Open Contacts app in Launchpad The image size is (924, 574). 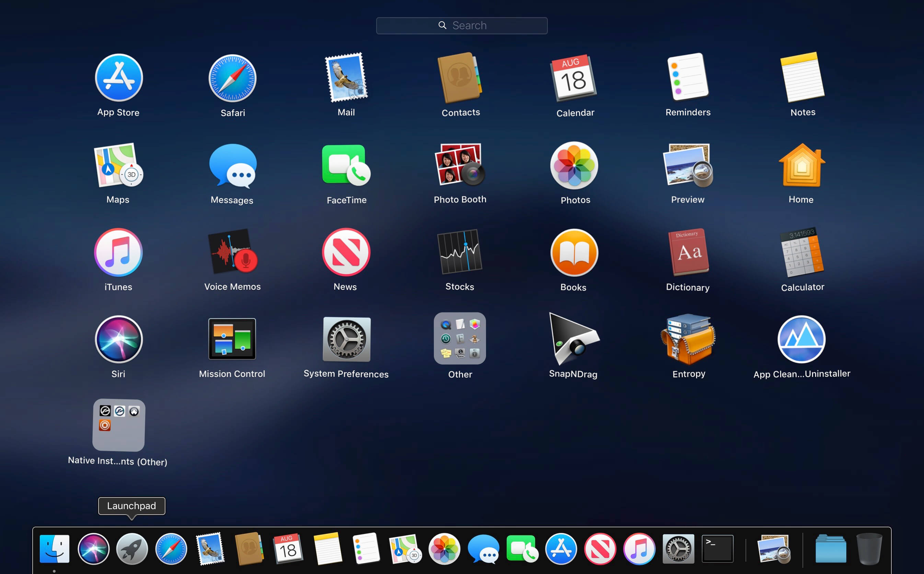tap(460, 78)
